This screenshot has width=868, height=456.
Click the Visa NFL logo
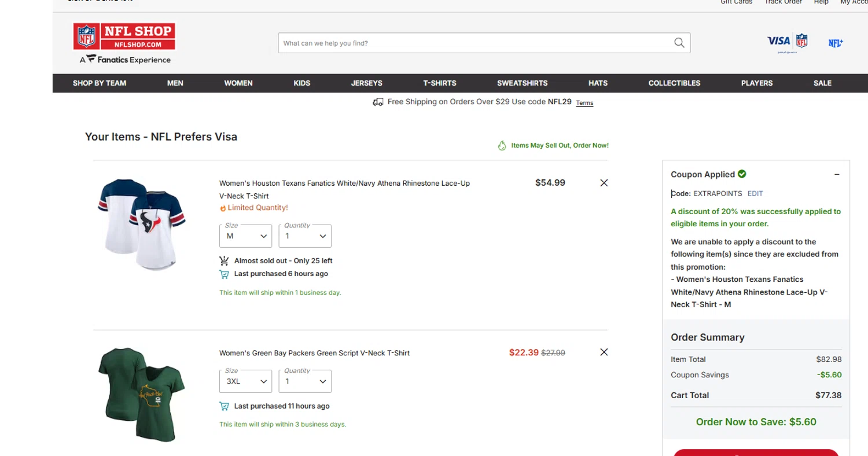(787, 42)
